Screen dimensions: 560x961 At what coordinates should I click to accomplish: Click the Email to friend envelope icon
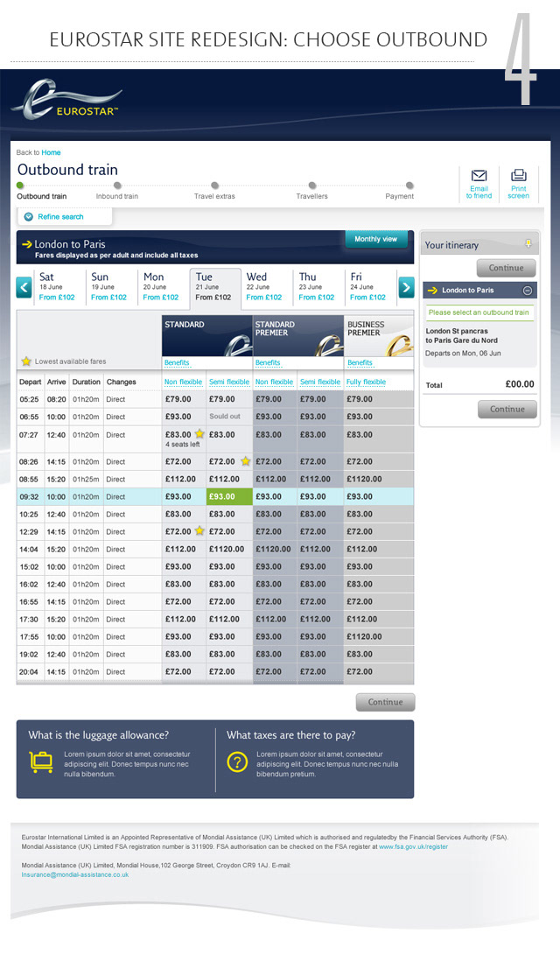(x=479, y=176)
